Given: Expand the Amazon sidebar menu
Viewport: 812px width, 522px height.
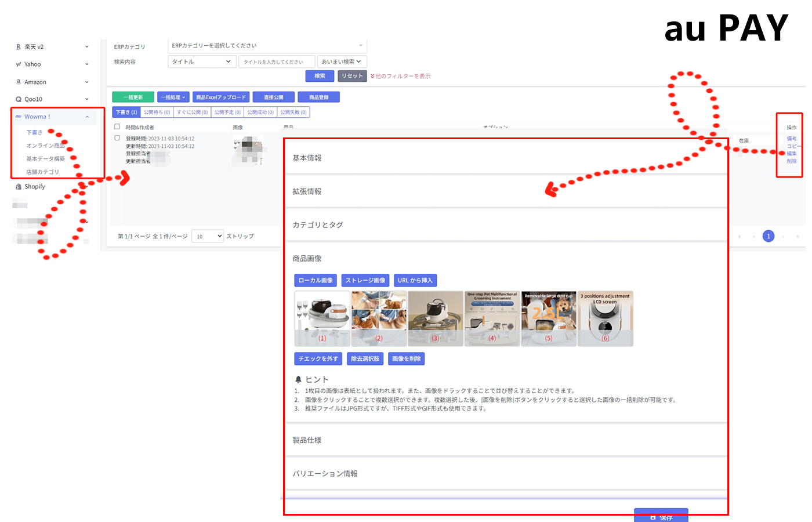Looking at the screenshot, I should 87,82.
